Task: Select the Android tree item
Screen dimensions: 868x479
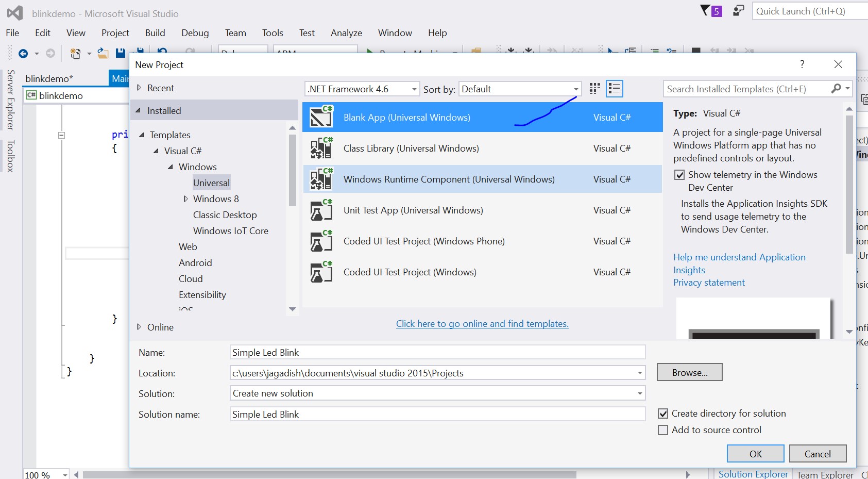Action: click(x=195, y=263)
